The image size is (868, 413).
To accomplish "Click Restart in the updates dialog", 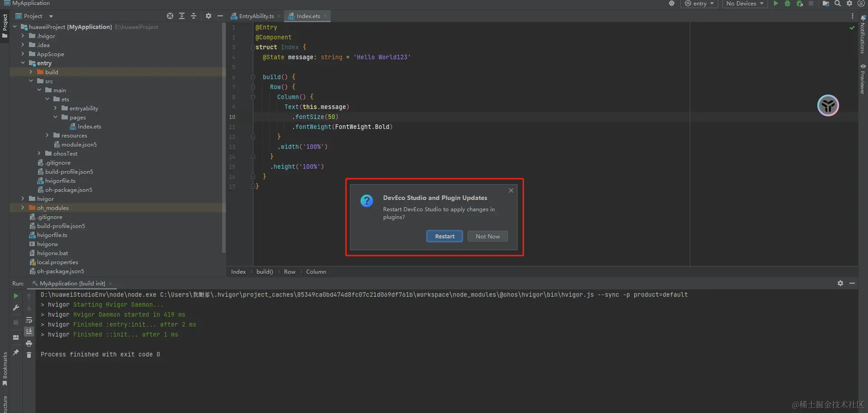I will 445,237.
